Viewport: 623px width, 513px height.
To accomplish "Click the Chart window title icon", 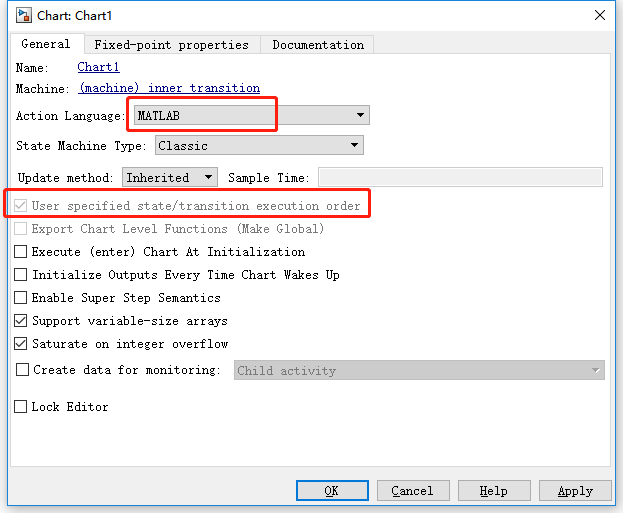I will 21,15.
